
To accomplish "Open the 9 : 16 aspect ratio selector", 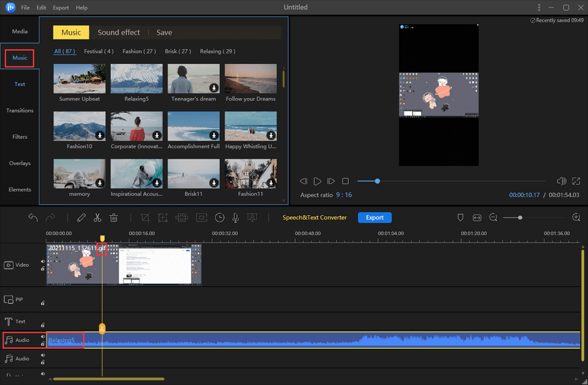I will [343, 195].
